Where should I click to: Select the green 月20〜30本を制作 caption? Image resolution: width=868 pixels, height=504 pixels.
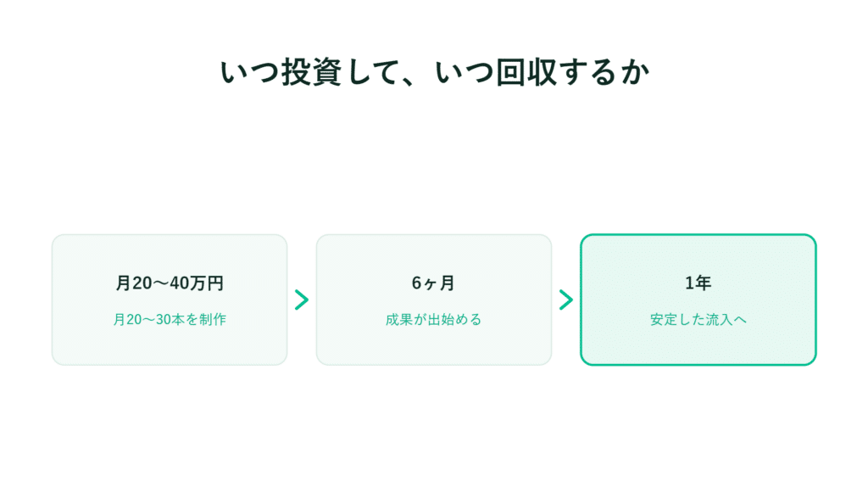tap(170, 320)
